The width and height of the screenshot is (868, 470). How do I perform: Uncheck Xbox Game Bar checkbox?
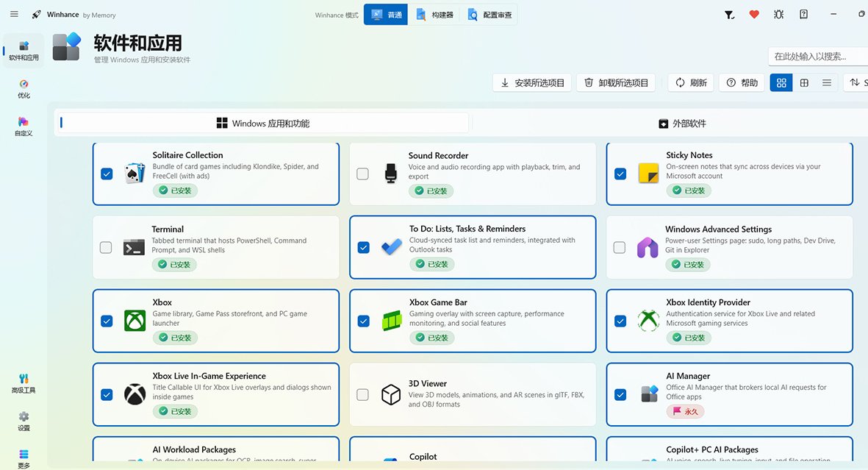pyautogui.click(x=364, y=321)
